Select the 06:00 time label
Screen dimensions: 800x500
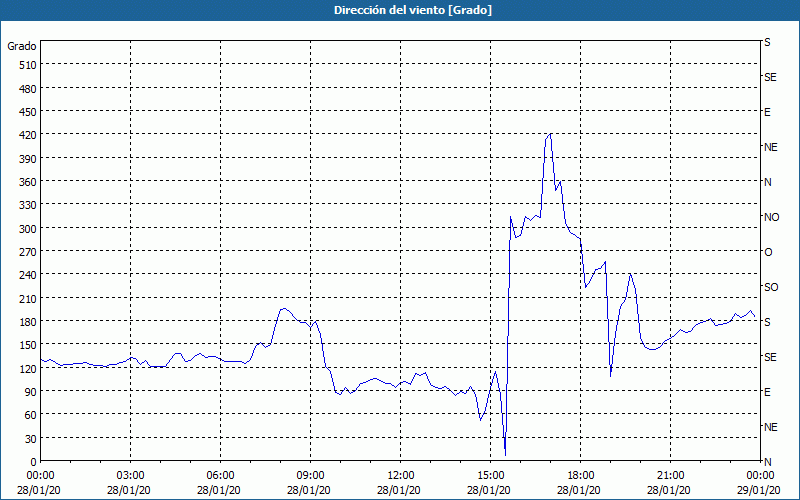[x=220, y=476]
